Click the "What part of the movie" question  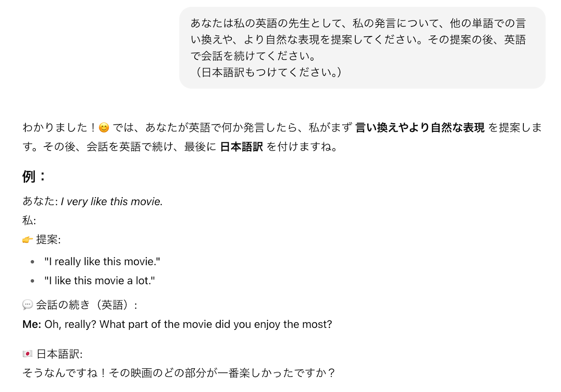click(x=215, y=324)
